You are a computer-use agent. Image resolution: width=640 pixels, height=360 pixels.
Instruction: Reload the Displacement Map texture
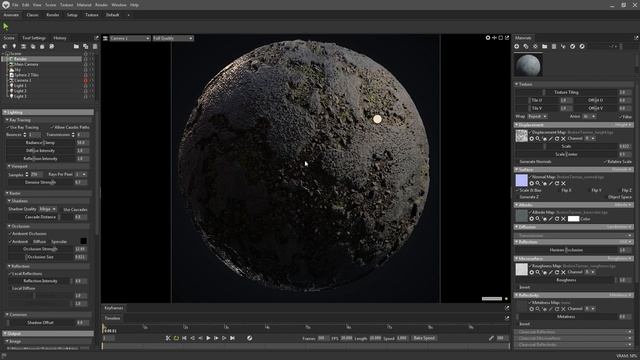[557, 139]
